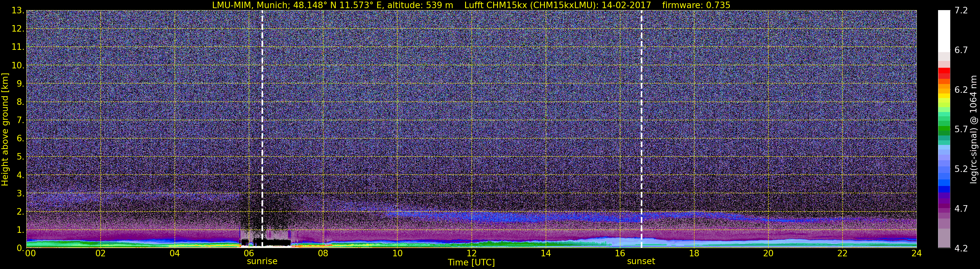Click the 'Height above ground [km]' axis label

[x=5, y=129]
